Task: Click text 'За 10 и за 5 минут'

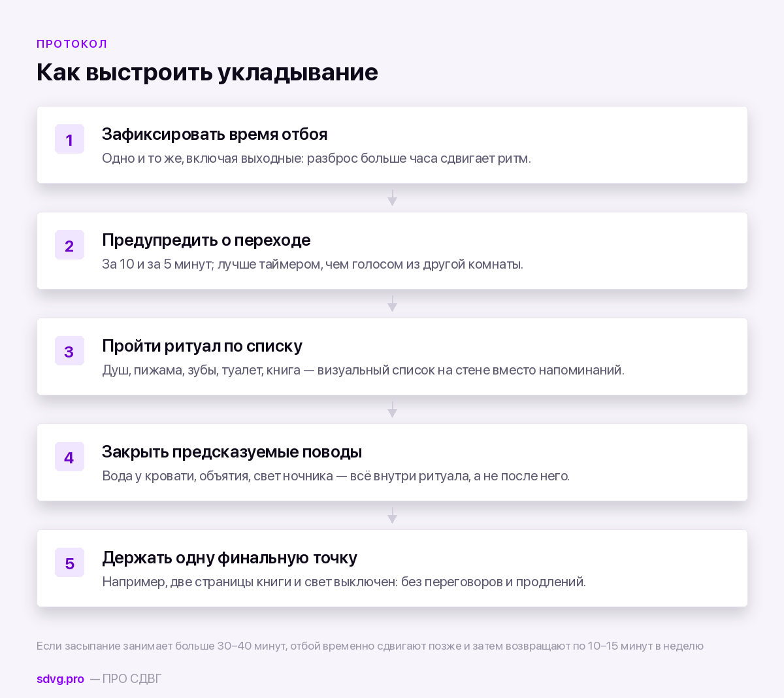Action: click(157, 264)
